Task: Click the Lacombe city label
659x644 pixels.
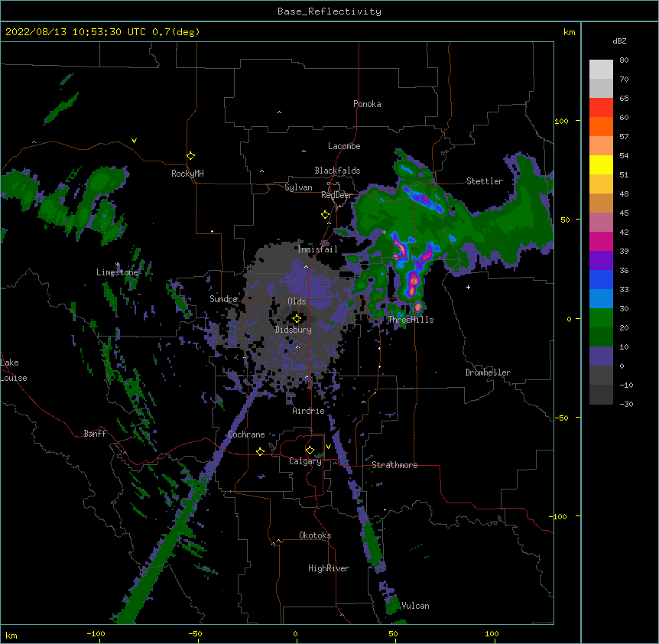Action: coord(344,146)
